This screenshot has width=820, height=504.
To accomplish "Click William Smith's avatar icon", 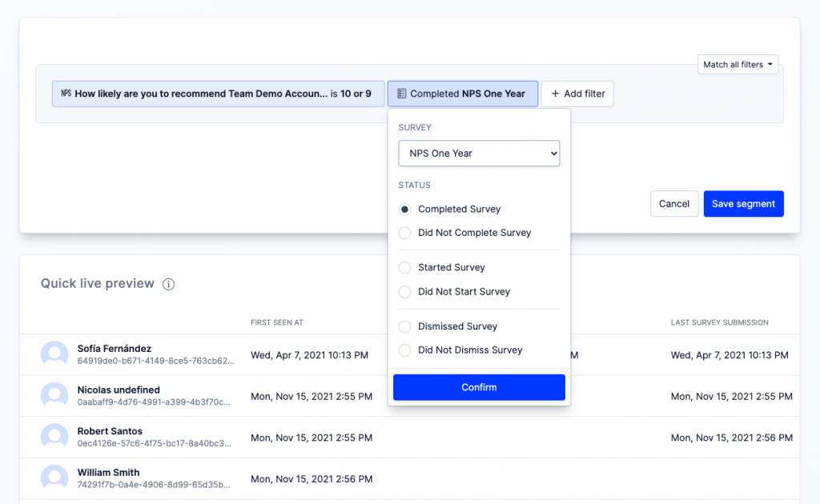I will pos(54,478).
